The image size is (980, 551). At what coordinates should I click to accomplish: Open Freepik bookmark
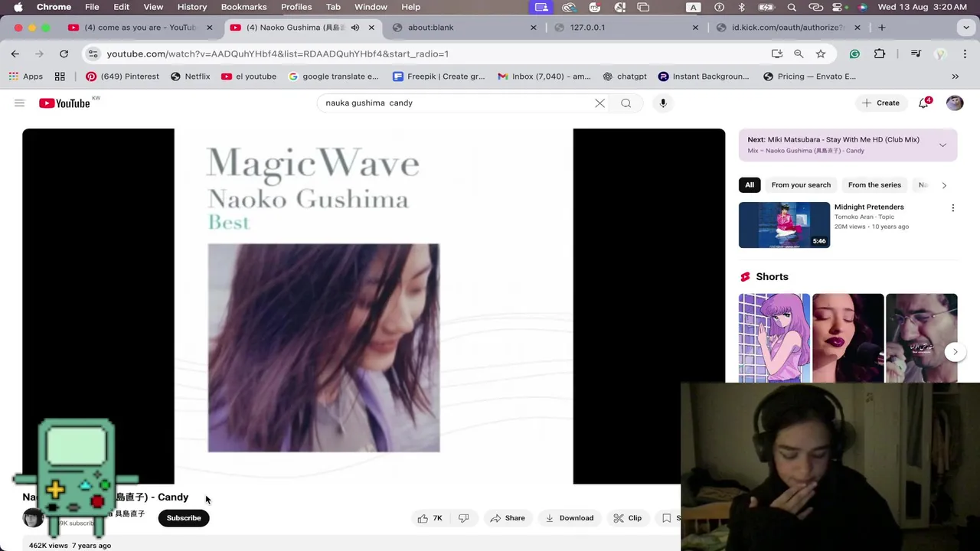(439, 77)
